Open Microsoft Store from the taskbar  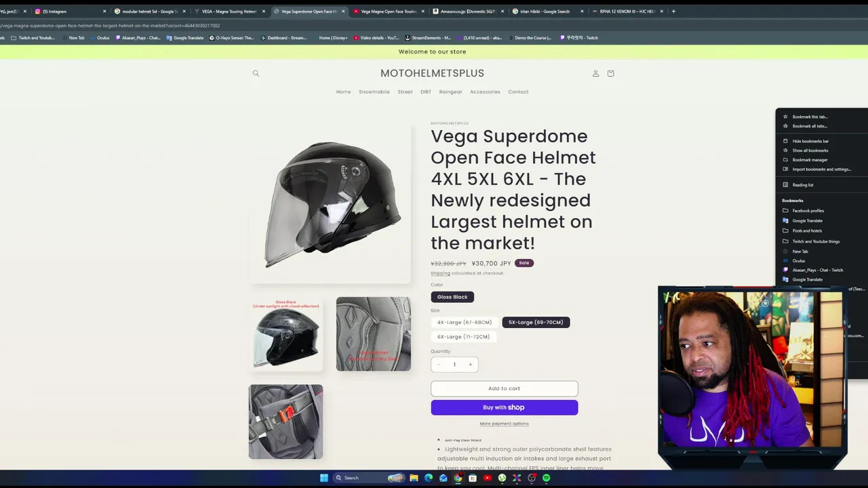click(473, 478)
